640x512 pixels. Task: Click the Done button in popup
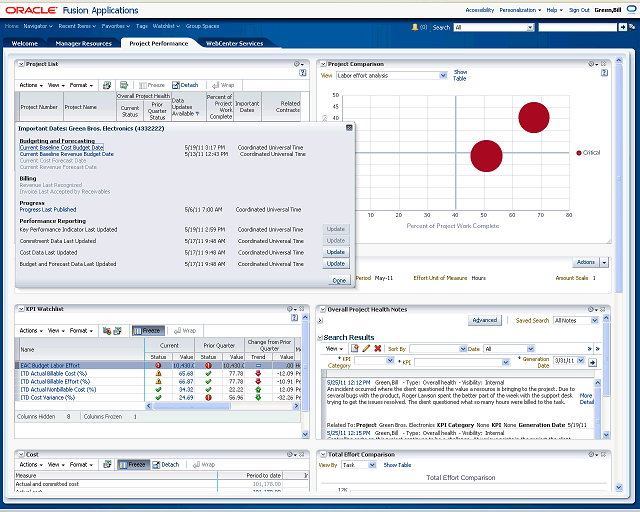339,280
